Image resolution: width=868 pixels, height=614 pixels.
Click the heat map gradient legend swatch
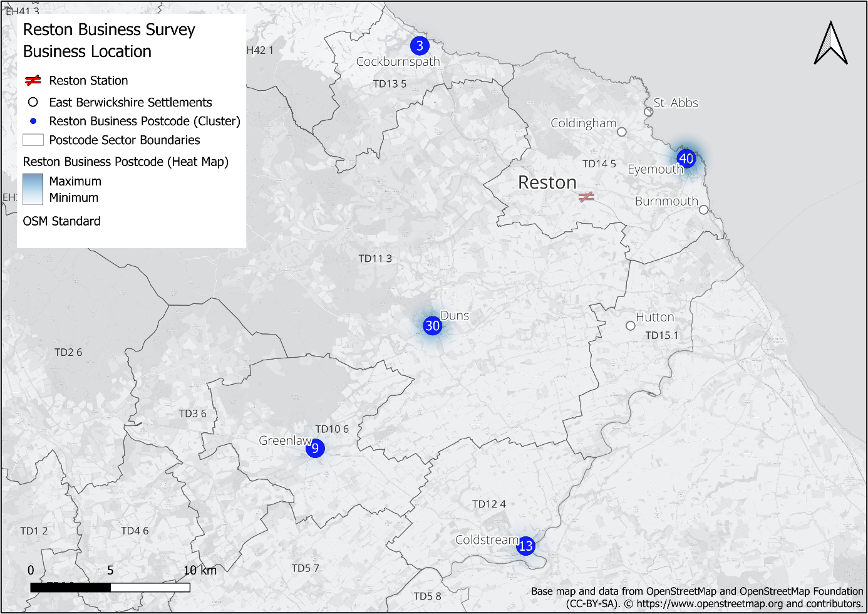coord(33,189)
